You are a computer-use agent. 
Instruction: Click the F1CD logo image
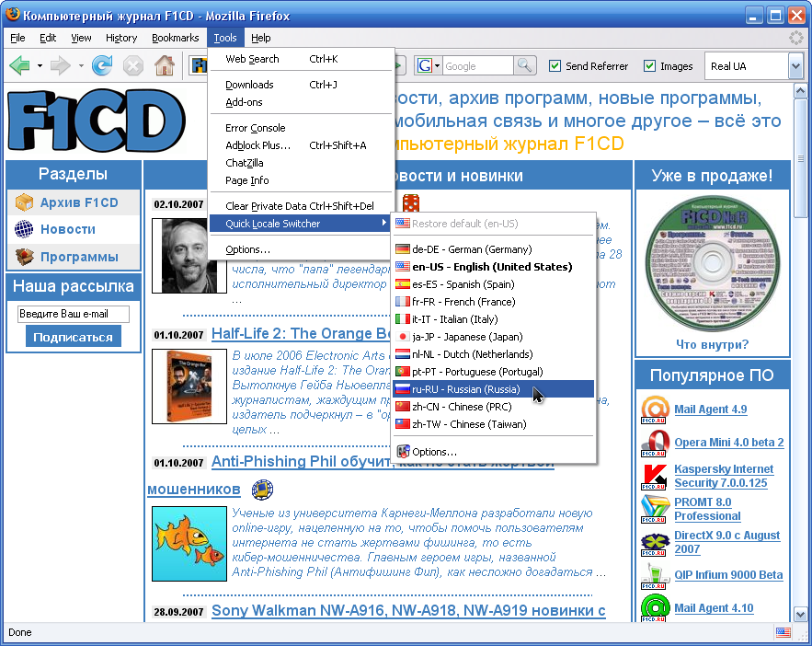(97, 121)
